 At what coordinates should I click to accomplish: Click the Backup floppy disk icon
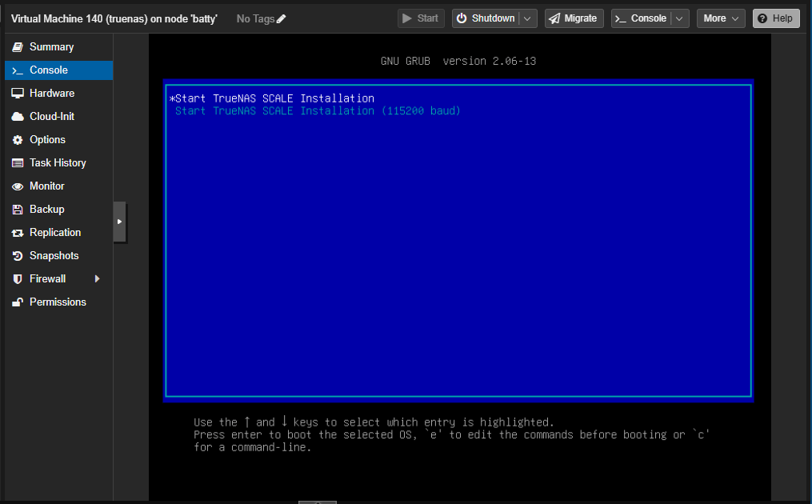tap(18, 210)
